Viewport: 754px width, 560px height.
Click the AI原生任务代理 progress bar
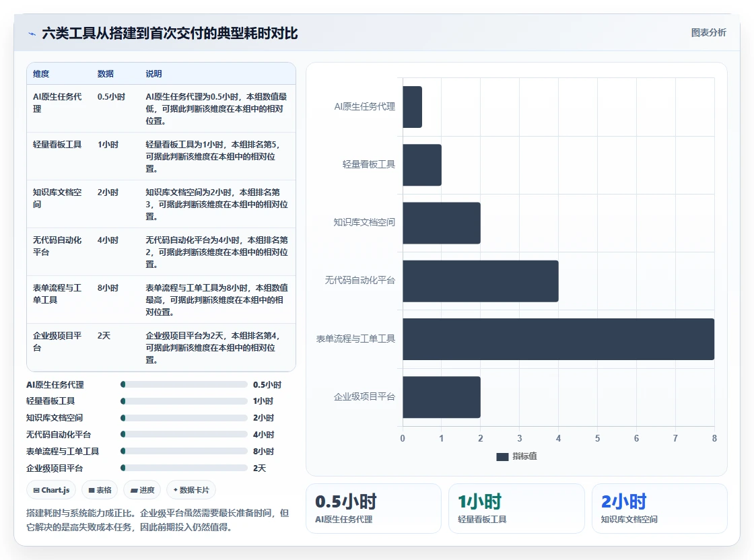click(x=184, y=384)
